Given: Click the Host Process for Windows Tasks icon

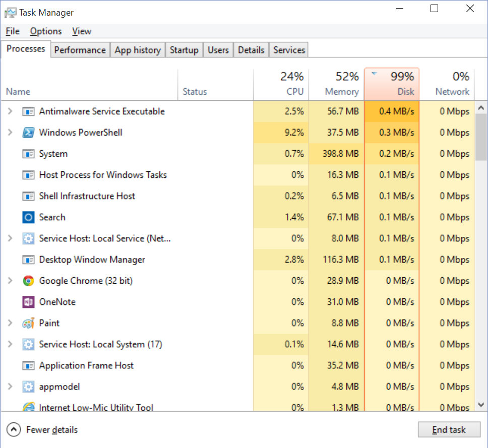Looking at the screenshot, I should pos(28,175).
